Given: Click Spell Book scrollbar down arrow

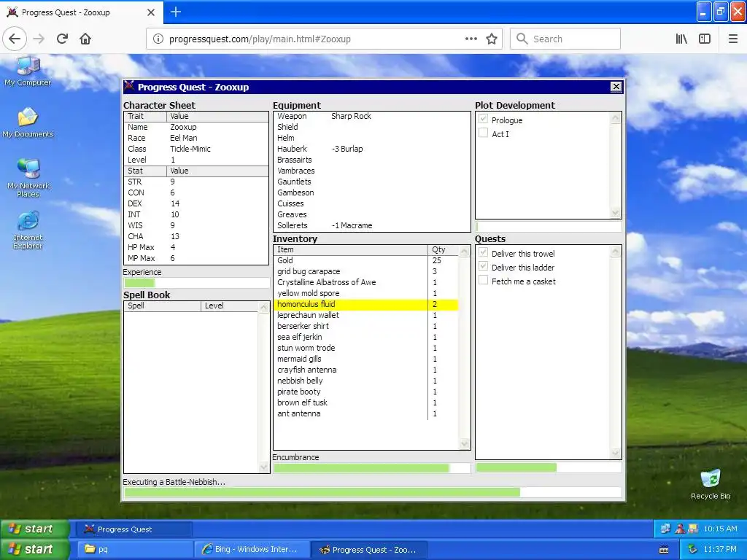Looking at the screenshot, I should pos(263,467).
